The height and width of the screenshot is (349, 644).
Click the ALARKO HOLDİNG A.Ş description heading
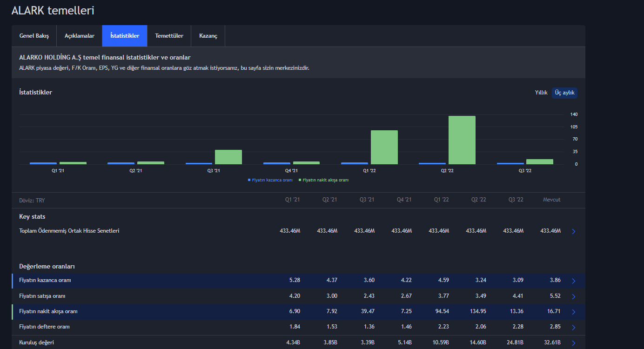click(x=105, y=57)
